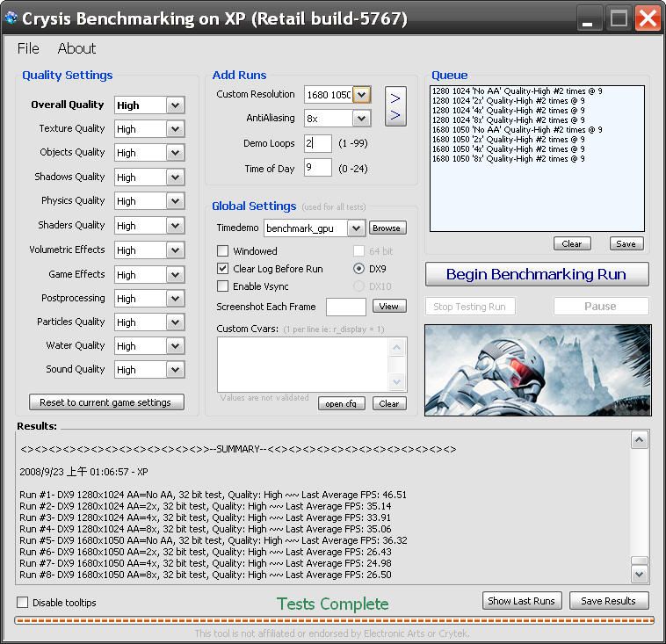Click Custom Cvars scroll down arrow
Image resolution: width=666 pixels, height=644 pixels.
pyautogui.click(x=397, y=382)
